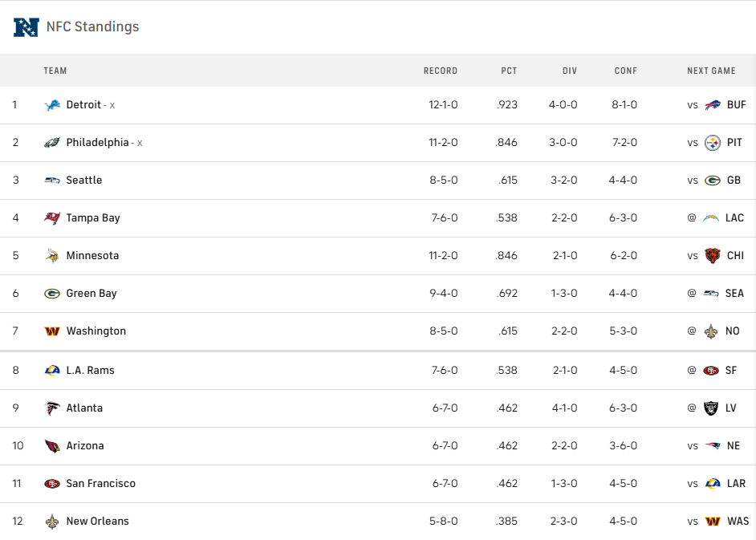Viewport: 756px width, 540px height.
Task: Click the Chargers logo beside LAC
Action: [x=711, y=218]
